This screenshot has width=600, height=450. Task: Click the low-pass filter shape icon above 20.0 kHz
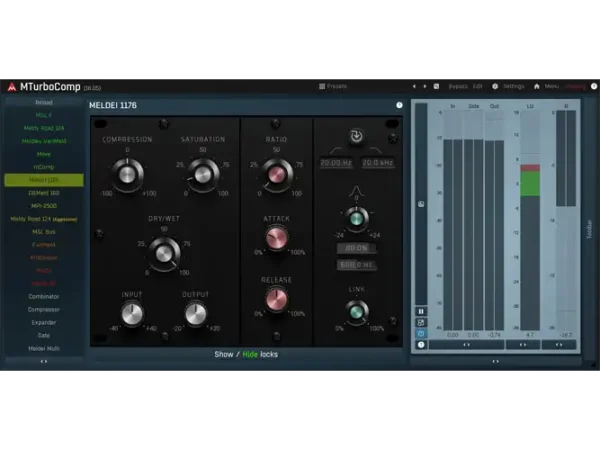pos(376,150)
